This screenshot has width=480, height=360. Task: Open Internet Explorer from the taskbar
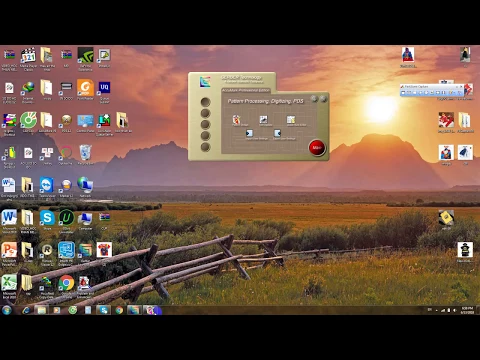(26, 310)
